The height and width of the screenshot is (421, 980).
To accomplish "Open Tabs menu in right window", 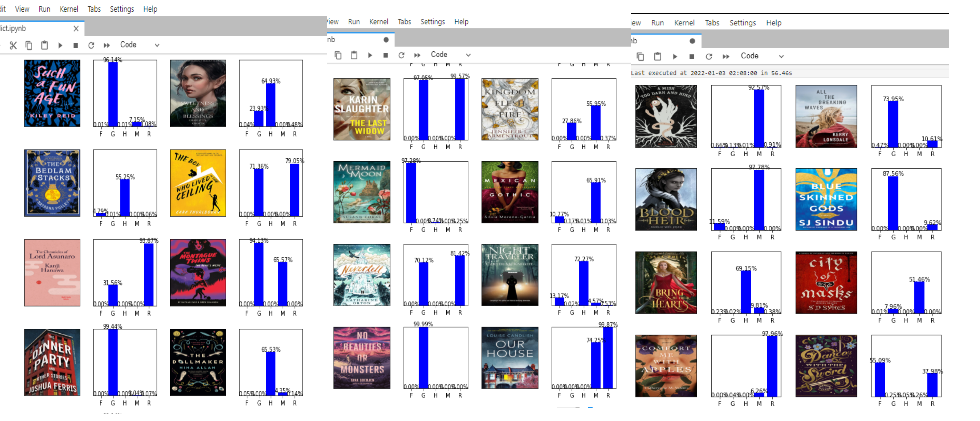I will [x=712, y=23].
